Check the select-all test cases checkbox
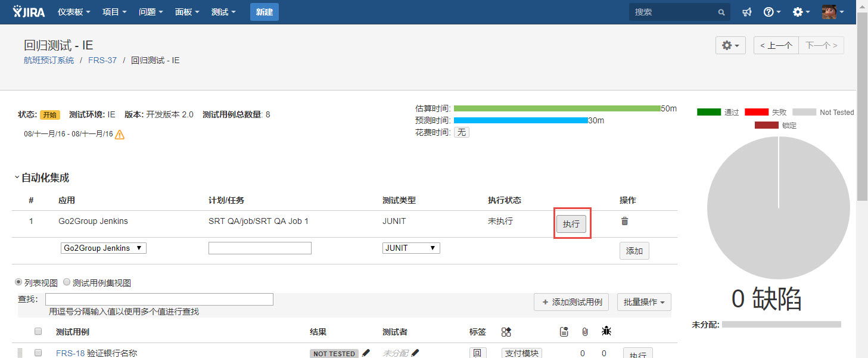 [x=38, y=331]
